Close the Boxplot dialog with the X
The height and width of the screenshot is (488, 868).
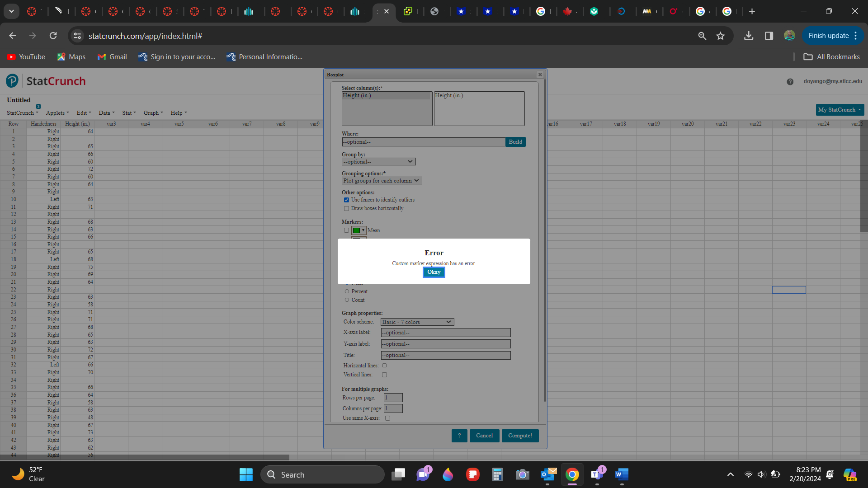(540, 75)
